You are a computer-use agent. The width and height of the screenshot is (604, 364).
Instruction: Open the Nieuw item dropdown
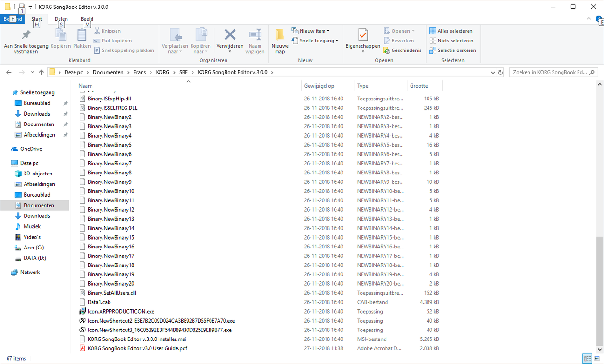(310, 31)
